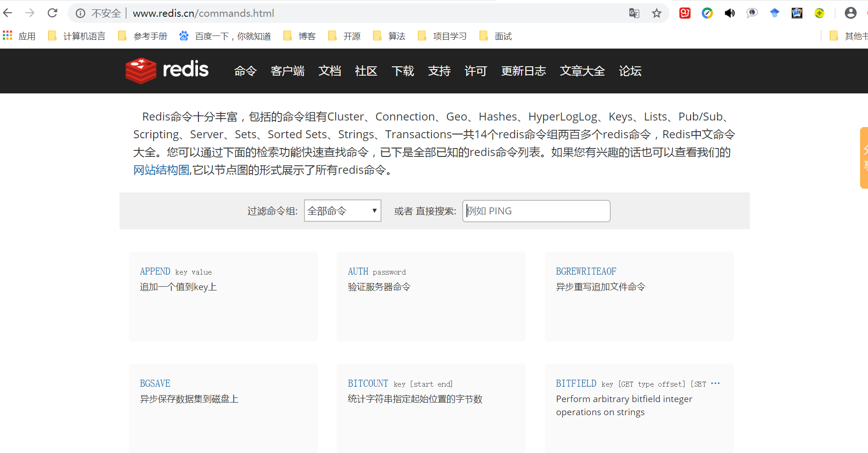Open the 面试 bookmark folder
The width and height of the screenshot is (868, 453).
pos(495,36)
